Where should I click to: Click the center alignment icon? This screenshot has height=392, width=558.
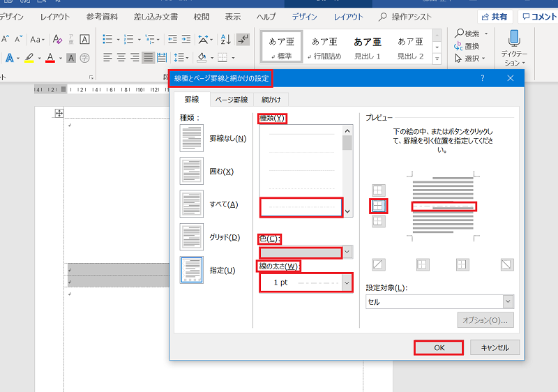[121, 57]
